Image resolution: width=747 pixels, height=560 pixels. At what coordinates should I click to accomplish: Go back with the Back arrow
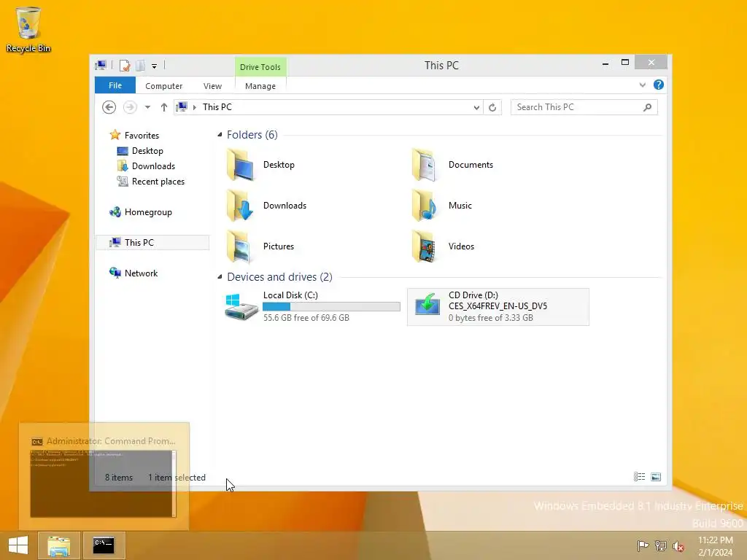pyautogui.click(x=109, y=107)
